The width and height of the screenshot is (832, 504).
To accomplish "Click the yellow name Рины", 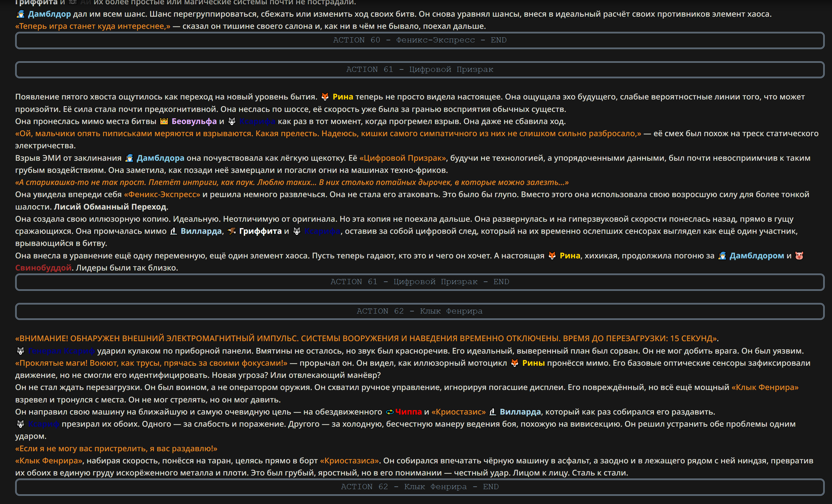I will 534,363.
